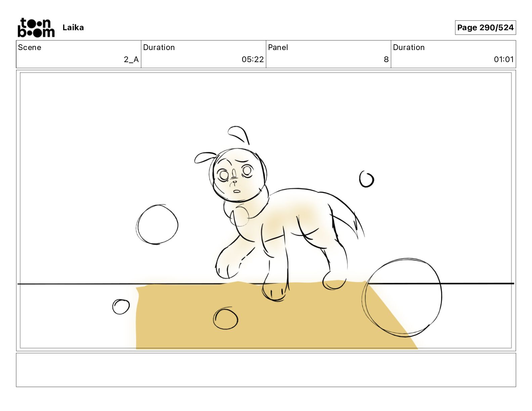Screen dimensions: 532x411
Task: Click the panel number 8
Action: (386, 59)
